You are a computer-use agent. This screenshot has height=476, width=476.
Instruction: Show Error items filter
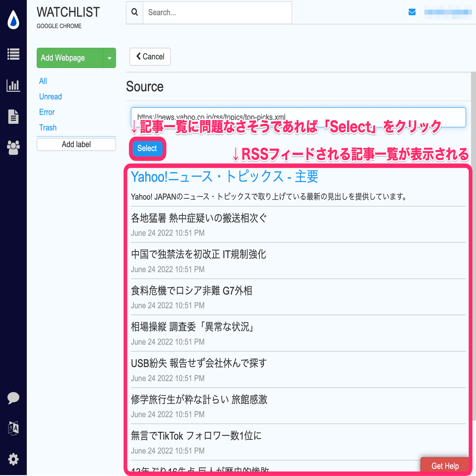click(x=47, y=112)
